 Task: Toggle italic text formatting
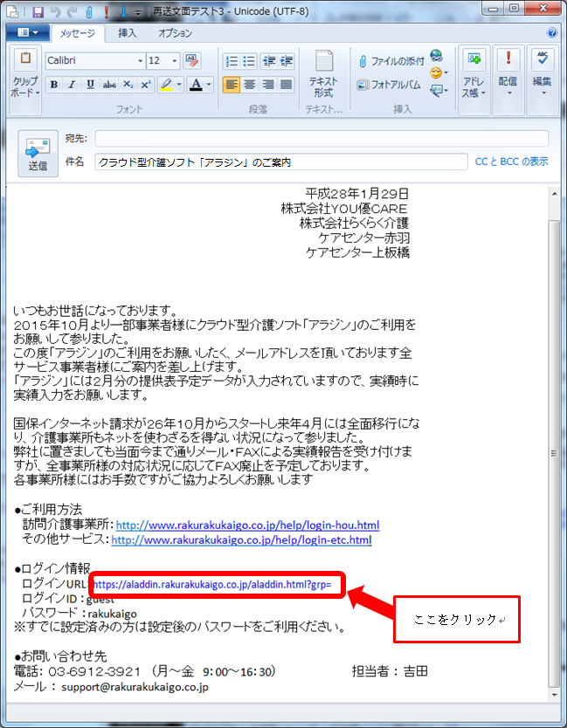(72, 85)
